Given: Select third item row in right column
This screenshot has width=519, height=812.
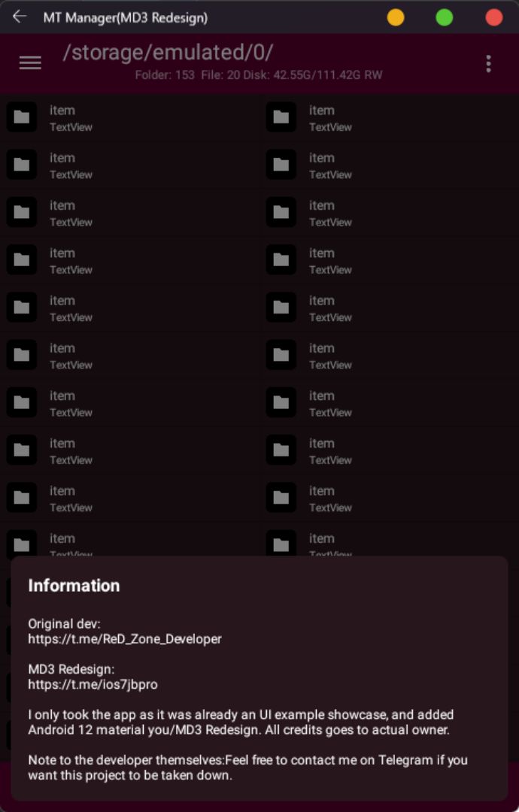Looking at the screenshot, I should (x=389, y=212).
